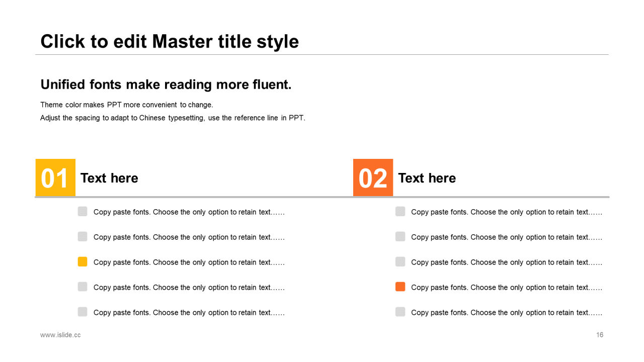Click the "Click to edit Master title style" title
644x362 pixels.
pos(170,41)
